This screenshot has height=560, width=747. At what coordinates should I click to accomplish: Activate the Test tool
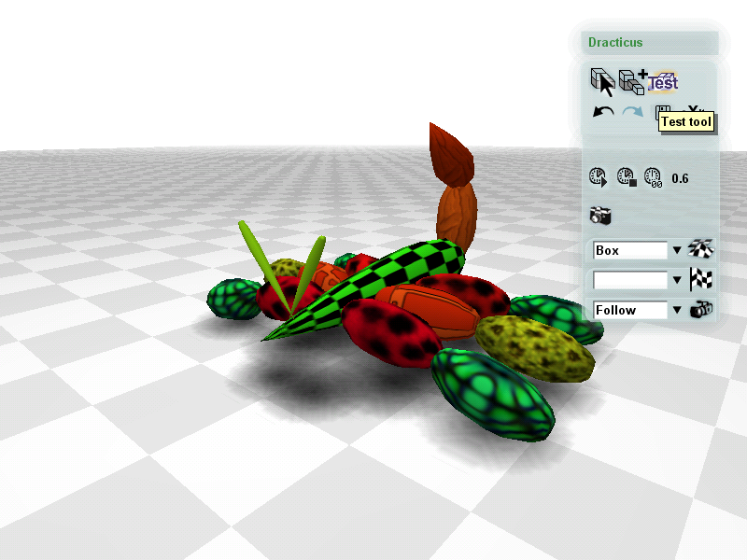click(663, 82)
